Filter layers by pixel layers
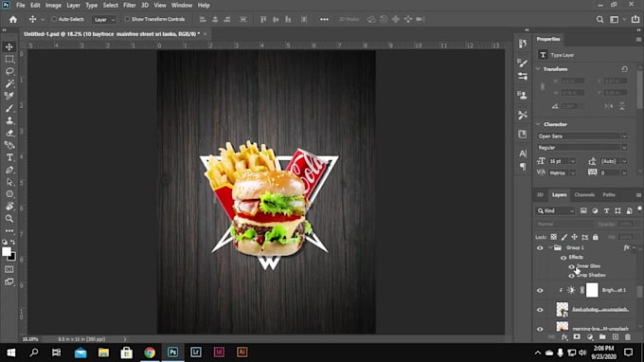The image size is (644, 362). [583, 210]
